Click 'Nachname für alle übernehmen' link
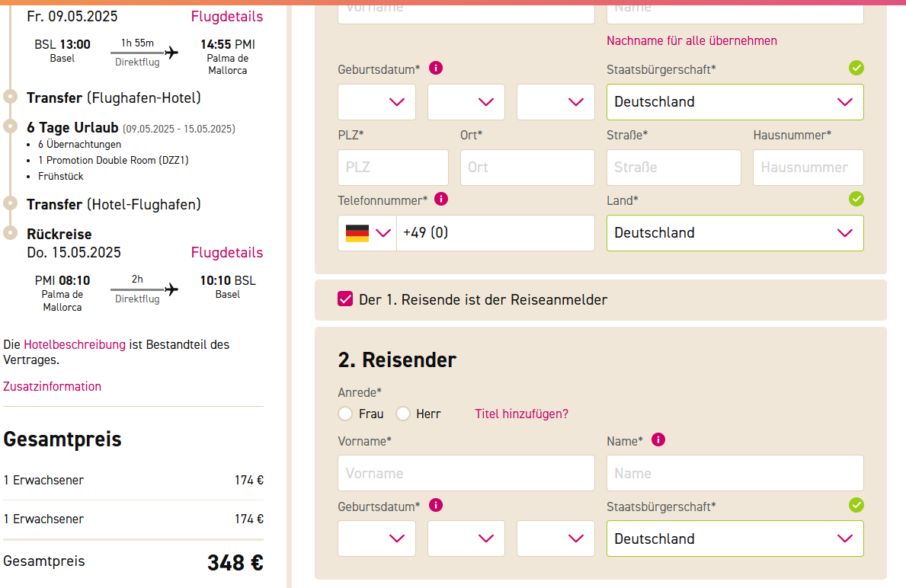906x588 pixels. tap(692, 41)
